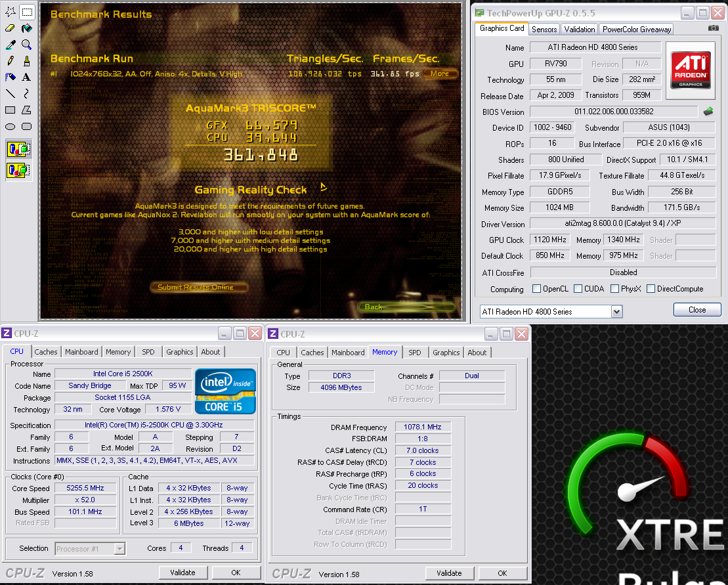Click the Specification field i5-2500K CPU @ 3.30GHz
Screen dimensions: 728x585
pyautogui.click(x=154, y=425)
